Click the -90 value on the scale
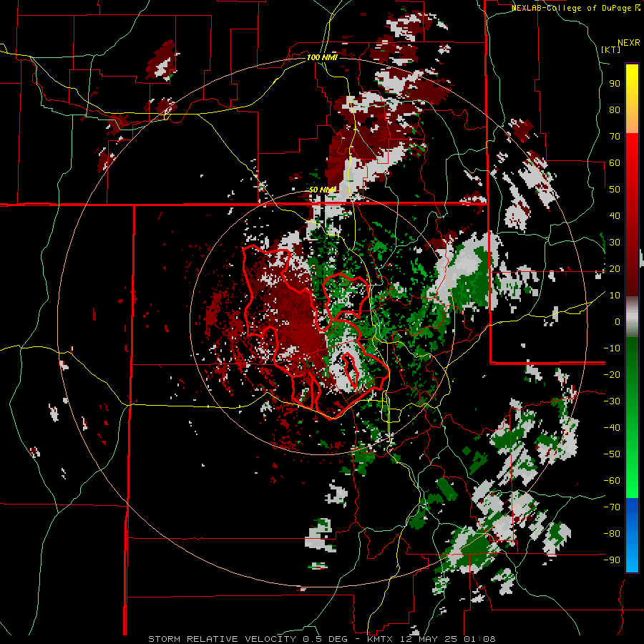 (612, 560)
